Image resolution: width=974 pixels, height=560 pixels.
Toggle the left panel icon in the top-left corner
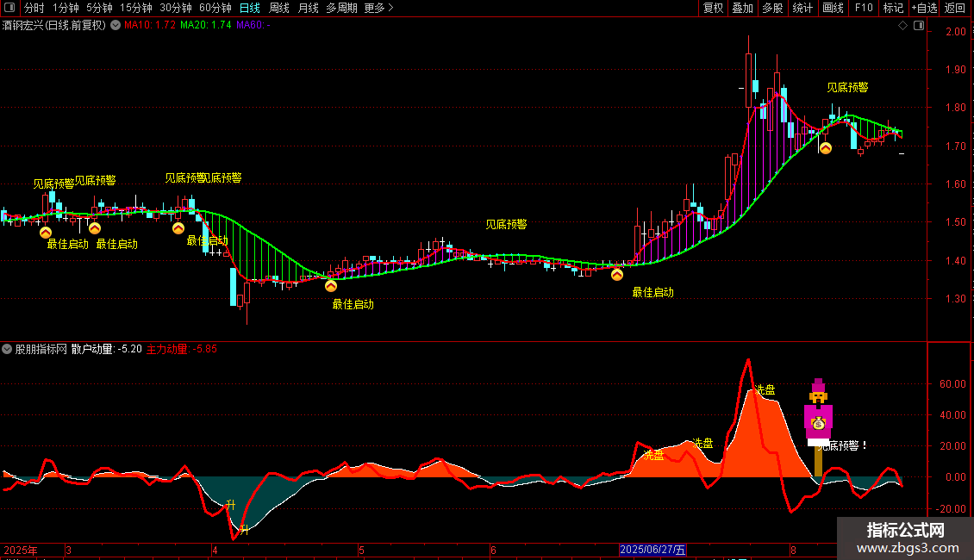[9, 8]
